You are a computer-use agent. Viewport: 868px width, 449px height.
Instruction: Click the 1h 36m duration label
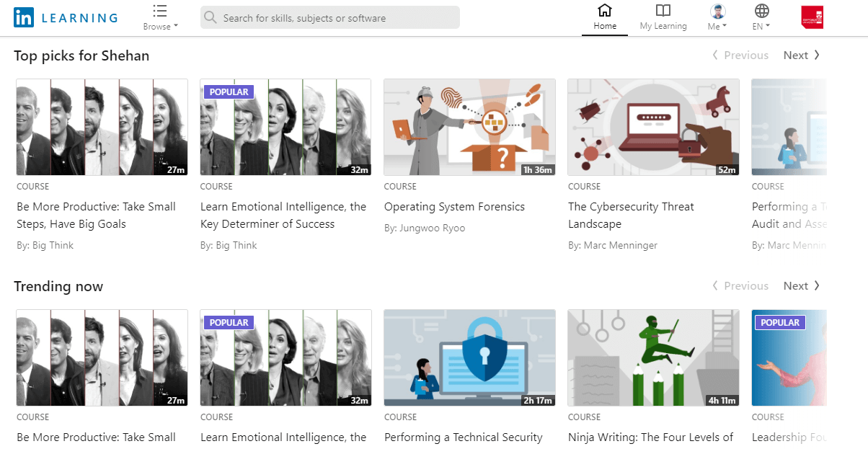pyautogui.click(x=538, y=170)
